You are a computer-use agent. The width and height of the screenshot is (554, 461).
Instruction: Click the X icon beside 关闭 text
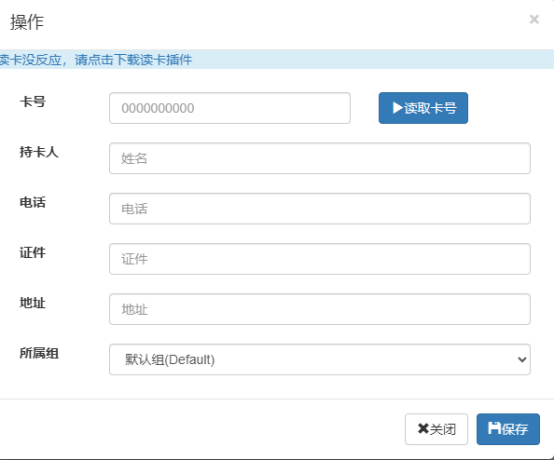click(423, 429)
